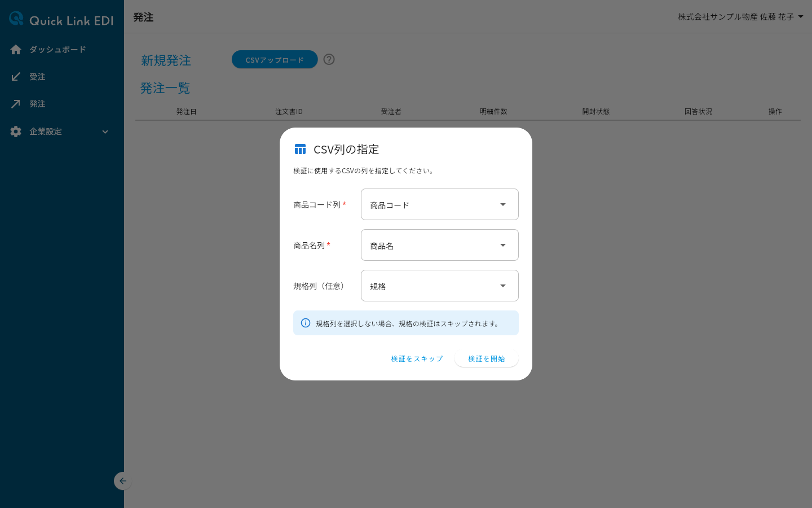
Task: Click the CSVアップロード button
Action: tap(275, 59)
